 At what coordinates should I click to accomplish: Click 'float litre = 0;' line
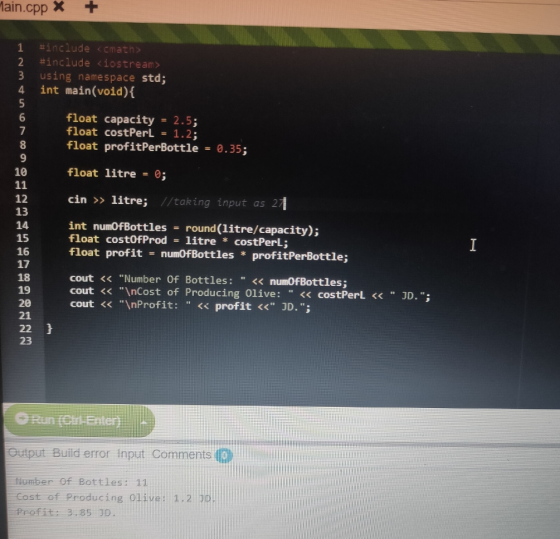click(x=117, y=174)
